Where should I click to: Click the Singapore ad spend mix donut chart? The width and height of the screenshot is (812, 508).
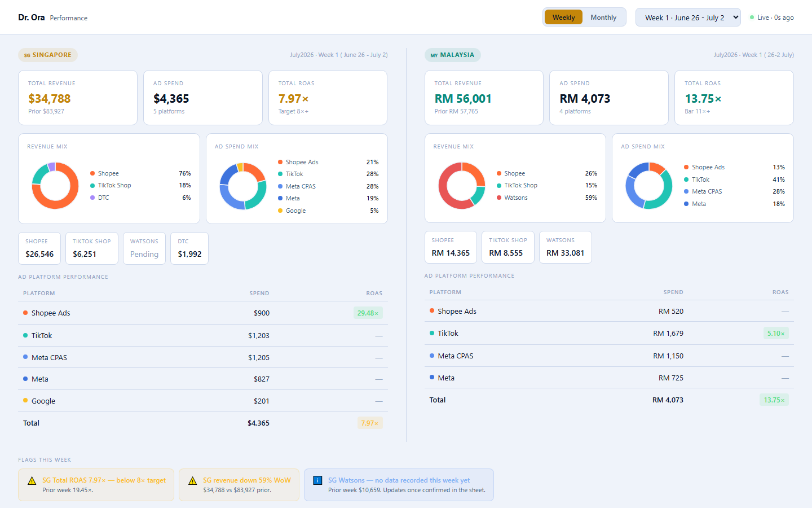pyautogui.click(x=243, y=186)
